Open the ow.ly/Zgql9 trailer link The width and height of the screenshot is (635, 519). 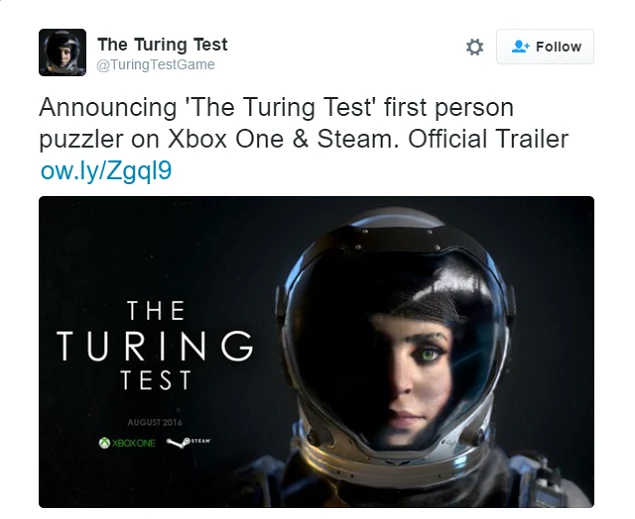click(x=106, y=170)
